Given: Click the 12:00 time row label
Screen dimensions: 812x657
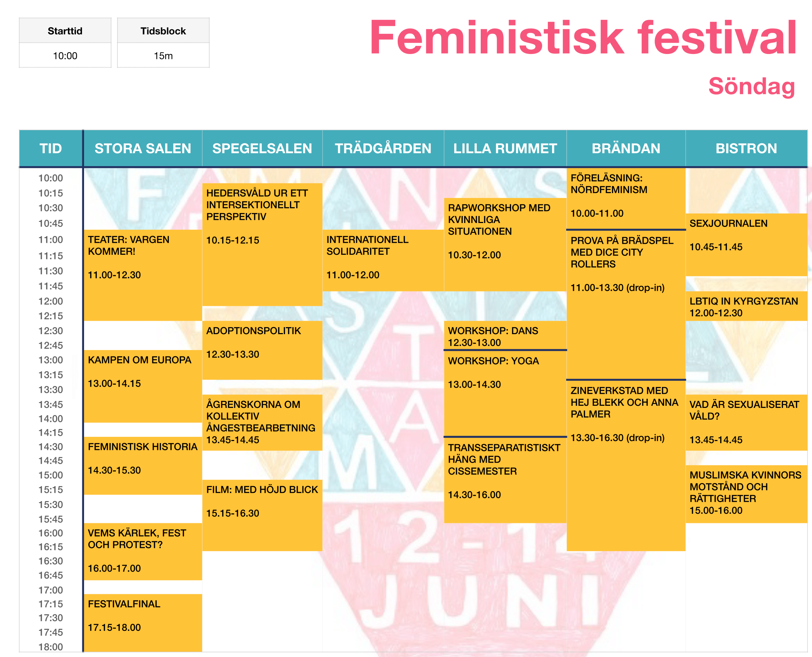Looking at the screenshot, I should coord(51,301).
